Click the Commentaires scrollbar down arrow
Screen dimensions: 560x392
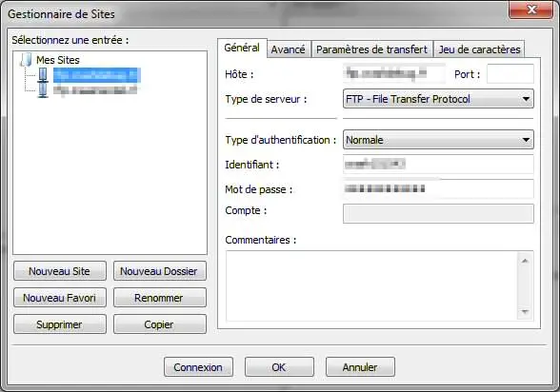[525, 311]
